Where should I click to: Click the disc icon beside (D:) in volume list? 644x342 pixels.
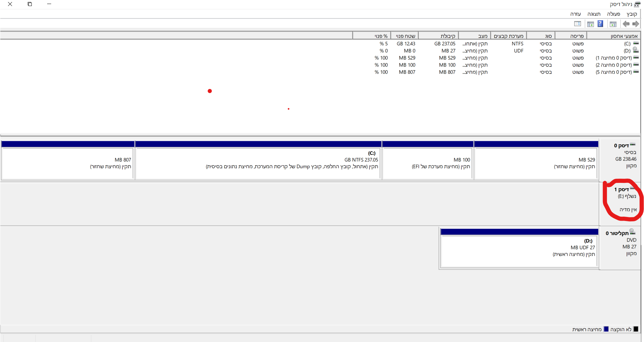tap(636, 50)
